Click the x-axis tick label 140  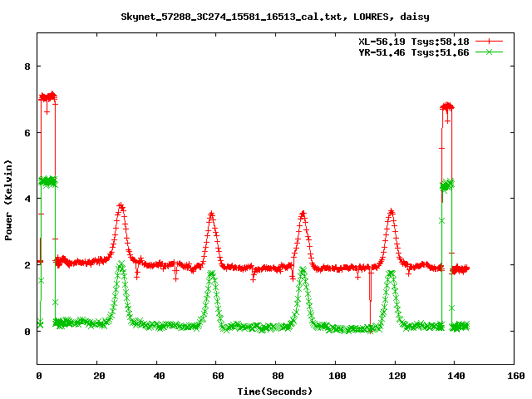click(x=456, y=376)
